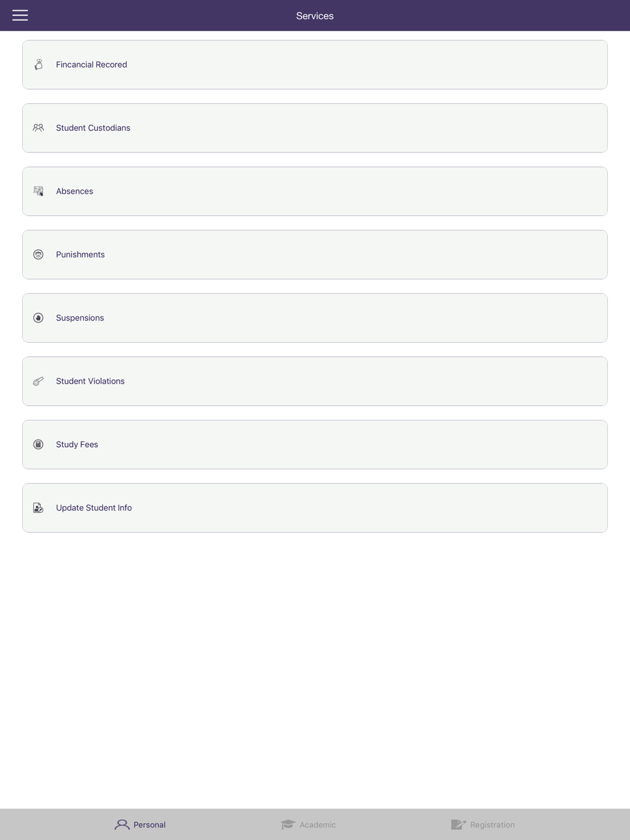The image size is (630, 840).
Task: Click the Absences row icon
Action: point(38,191)
